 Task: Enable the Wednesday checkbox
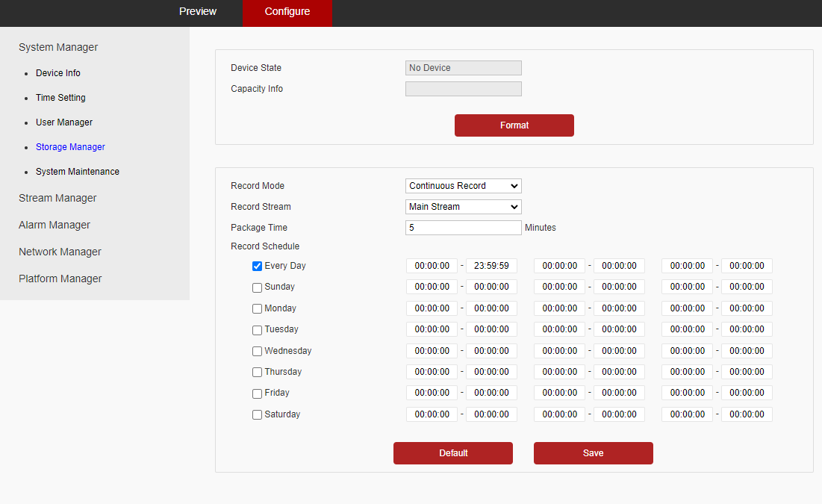(x=257, y=351)
